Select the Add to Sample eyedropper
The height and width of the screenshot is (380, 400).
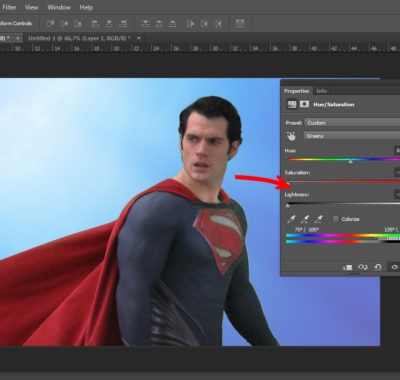pos(305,219)
